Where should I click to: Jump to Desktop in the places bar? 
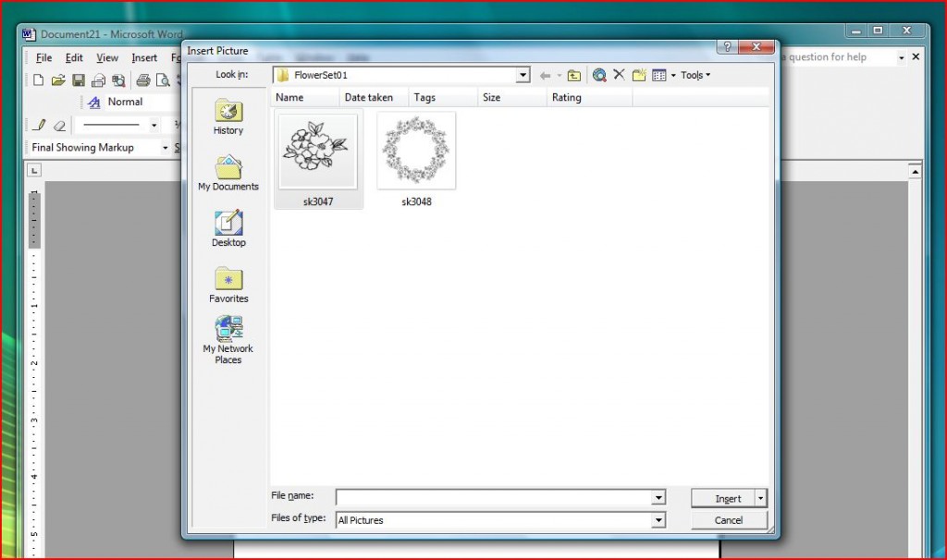coord(228,229)
